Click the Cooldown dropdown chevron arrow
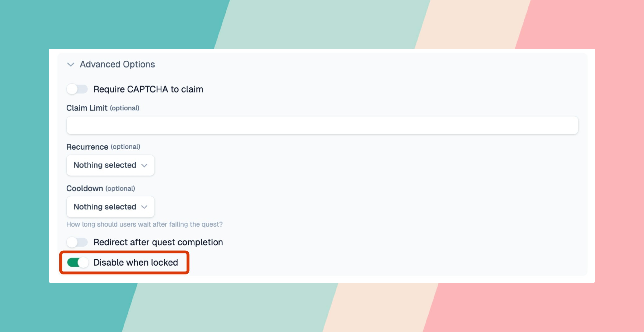 pyautogui.click(x=144, y=207)
